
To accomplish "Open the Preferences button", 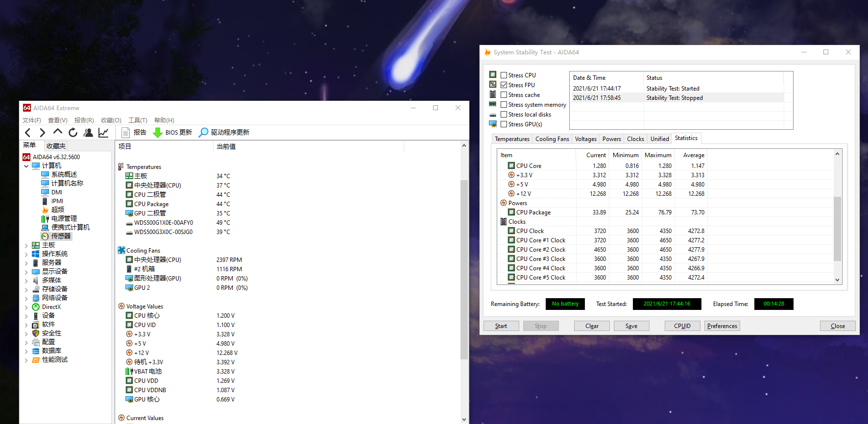I will click(x=722, y=326).
